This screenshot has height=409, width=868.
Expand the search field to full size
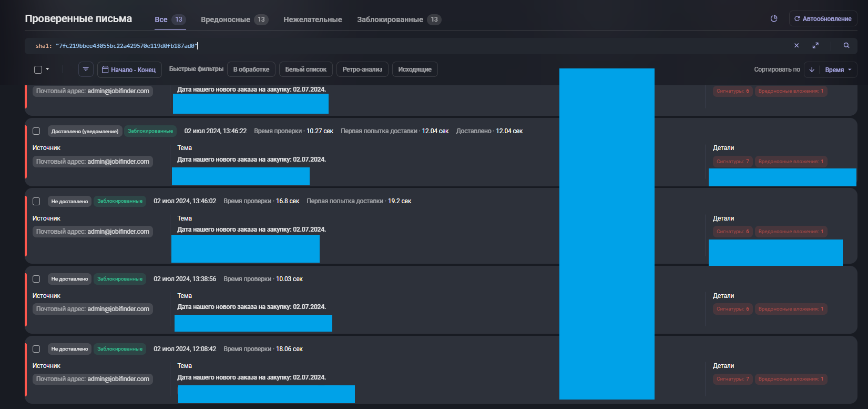pos(815,46)
